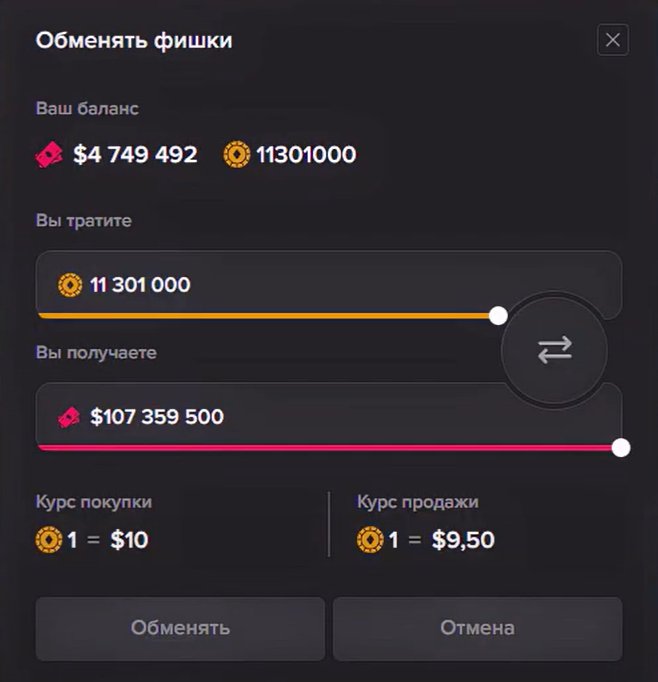
Task: Click the swap direction arrows icon
Action: pos(554,349)
